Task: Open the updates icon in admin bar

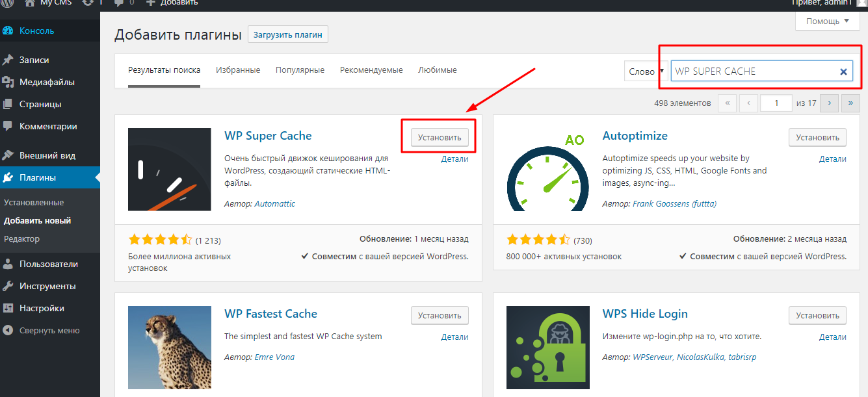Action: (x=88, y=3)
